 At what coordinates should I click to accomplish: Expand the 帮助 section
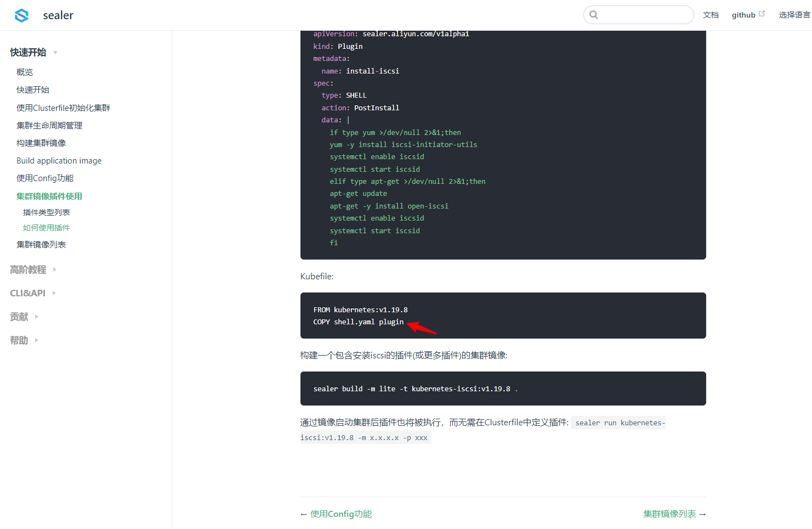coord(19,340)
